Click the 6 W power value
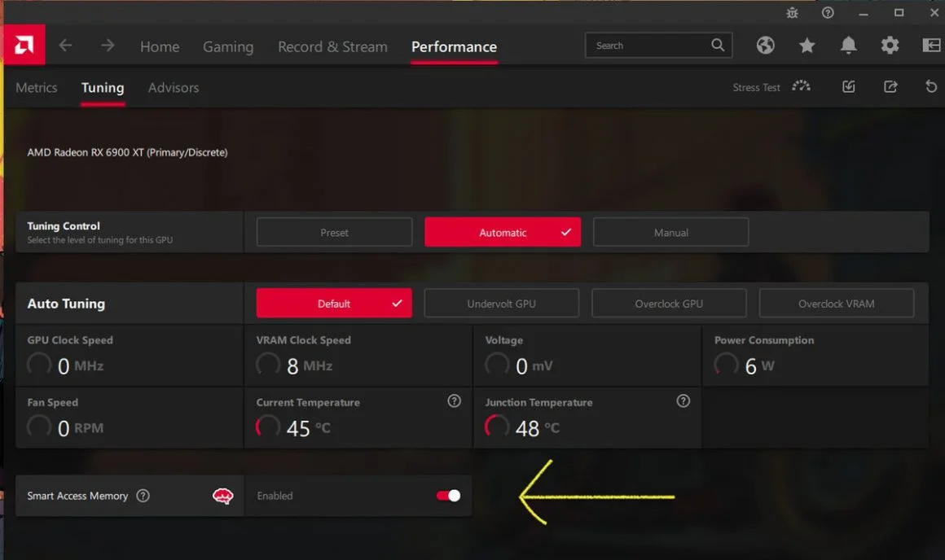 click(x=759, y=366)
